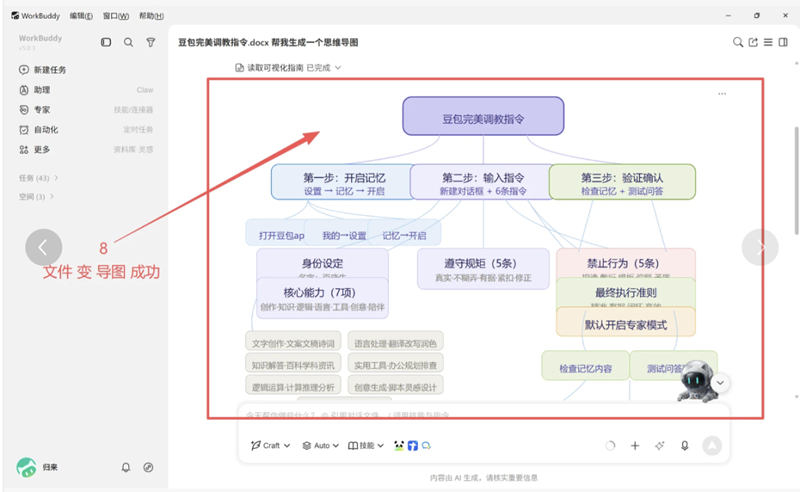Click the sparkle enhance prompt icon

[x=660, y=446]
